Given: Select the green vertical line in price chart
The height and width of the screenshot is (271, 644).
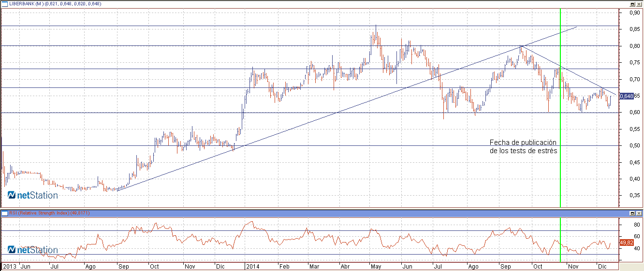Looking at the screenshot, I should click(x=560, y=107).
